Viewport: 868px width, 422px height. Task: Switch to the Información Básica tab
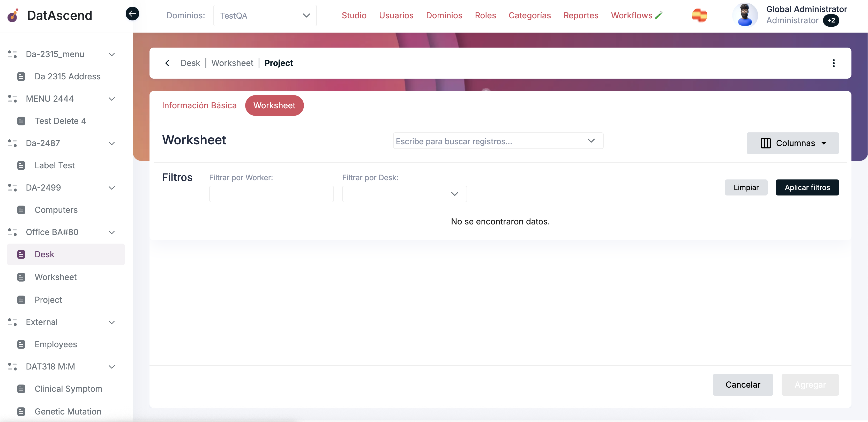(x=199, y=106)
